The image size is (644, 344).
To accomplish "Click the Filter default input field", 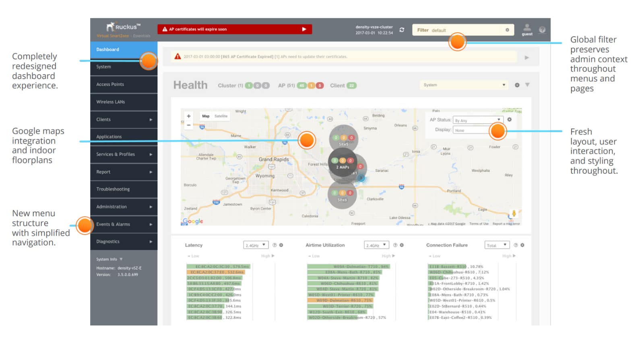I will [x=463, y=30].
